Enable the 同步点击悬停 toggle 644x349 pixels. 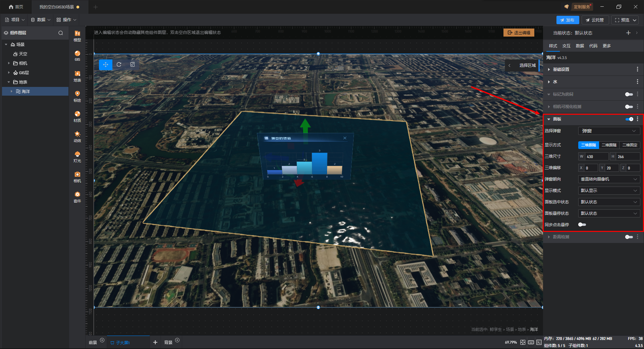(x=582, y=225)
